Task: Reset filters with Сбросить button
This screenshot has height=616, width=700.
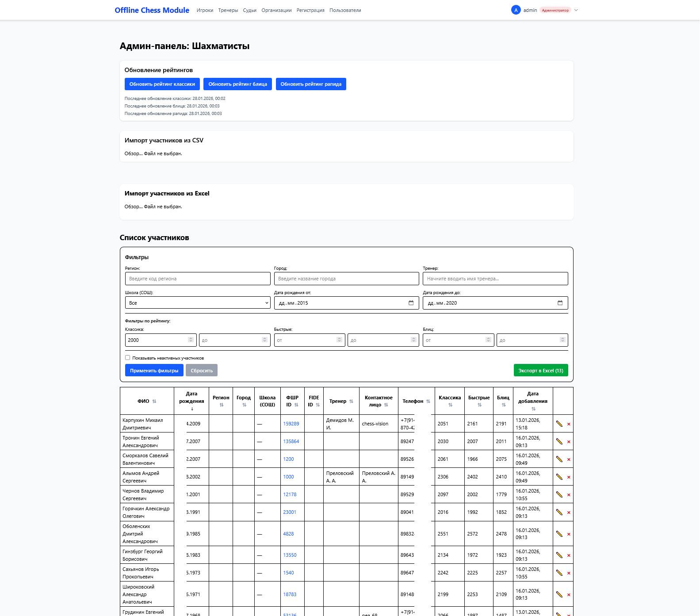Action: click(x=202, y=371)
